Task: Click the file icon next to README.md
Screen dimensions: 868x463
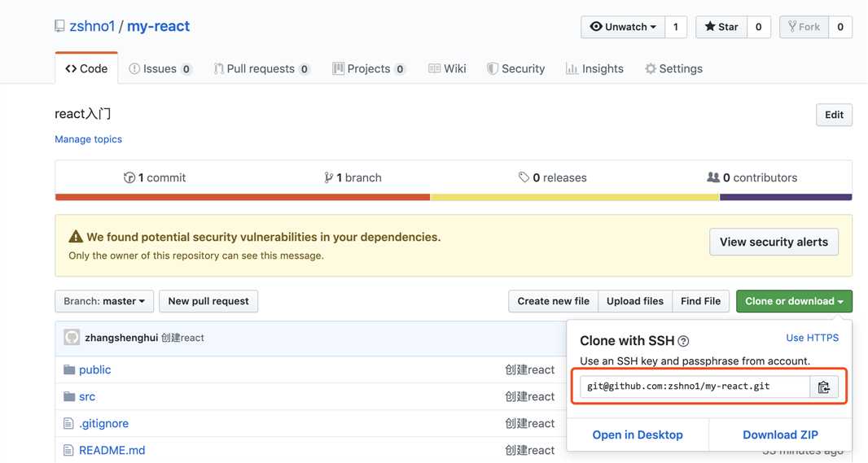Action: click(x=68, y=450)
